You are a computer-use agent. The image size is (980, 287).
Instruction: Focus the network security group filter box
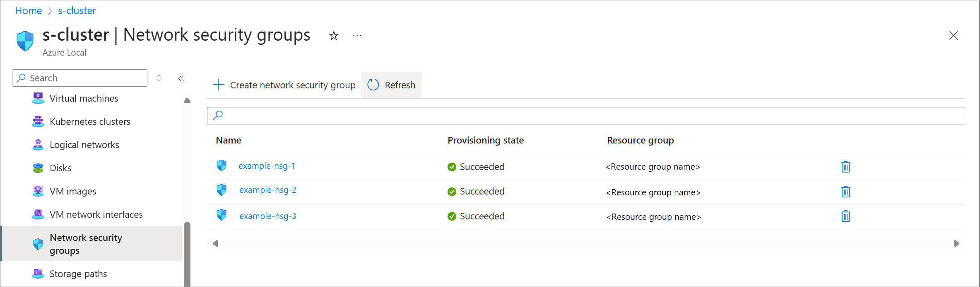pyautogui.click(x=585, y=116)
